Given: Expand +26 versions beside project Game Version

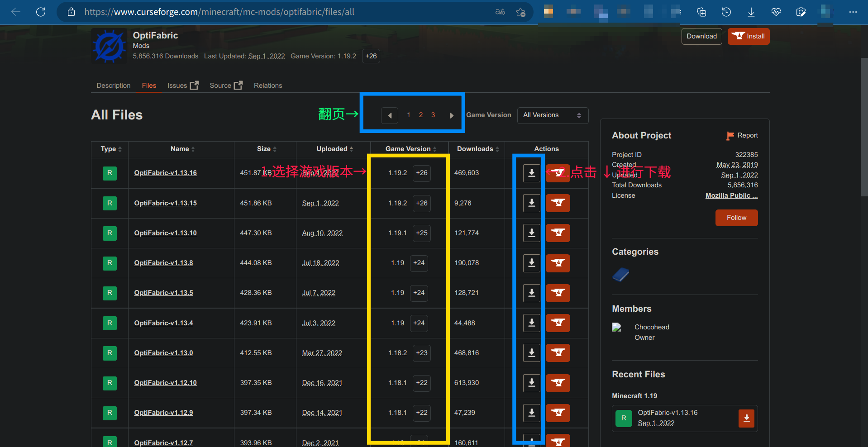Looking at the screenshot, I should pyautogui.click(x=371, y=56).
